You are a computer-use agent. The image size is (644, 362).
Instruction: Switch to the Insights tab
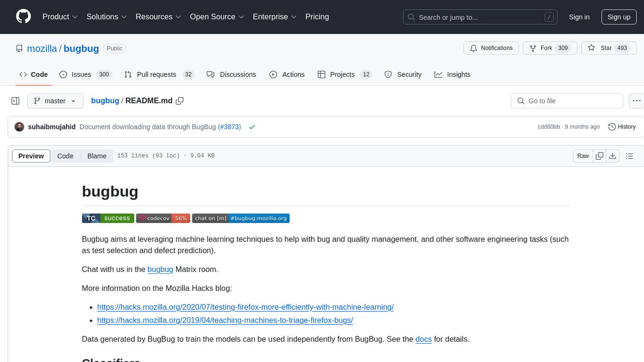[452, 74]
